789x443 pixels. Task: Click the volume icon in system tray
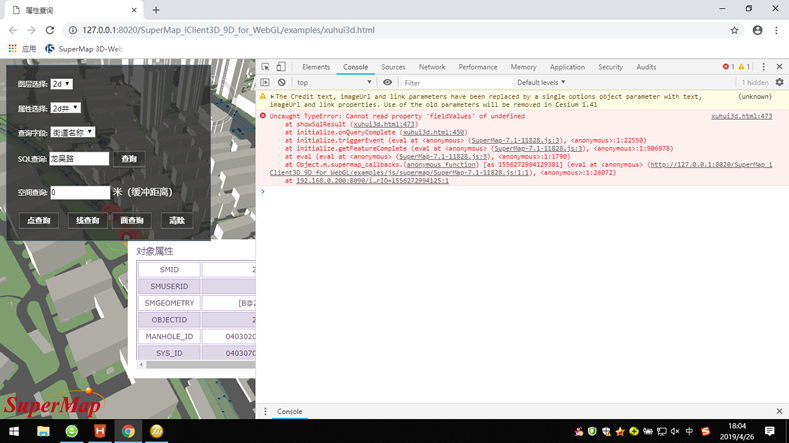pyautogui.click(x=675, y=431)
